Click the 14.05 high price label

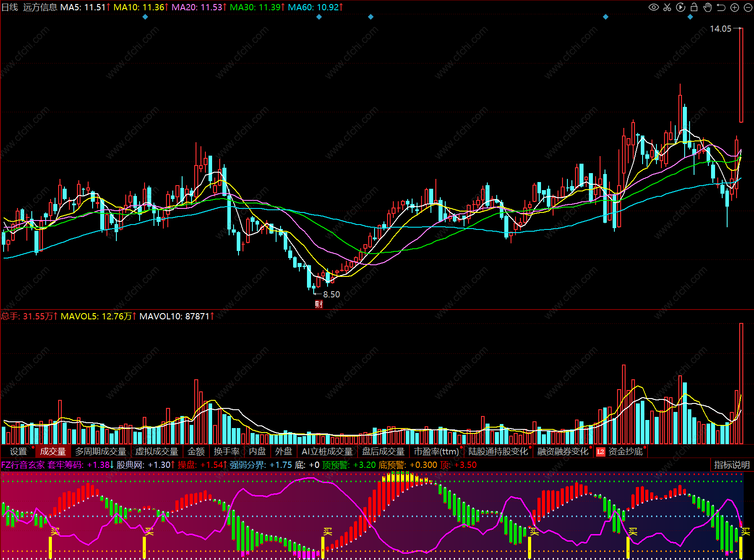tap(720, 29)
